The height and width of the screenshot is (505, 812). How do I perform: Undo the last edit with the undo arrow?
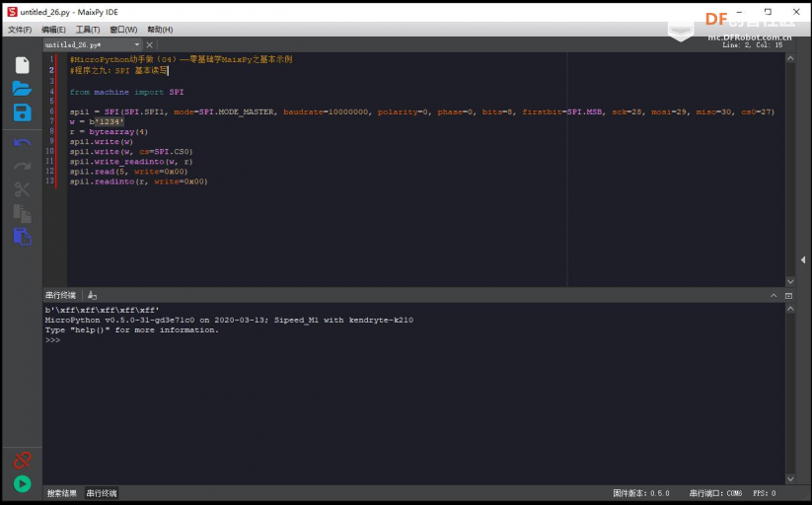pyautogui.click(x=23, y=142)
